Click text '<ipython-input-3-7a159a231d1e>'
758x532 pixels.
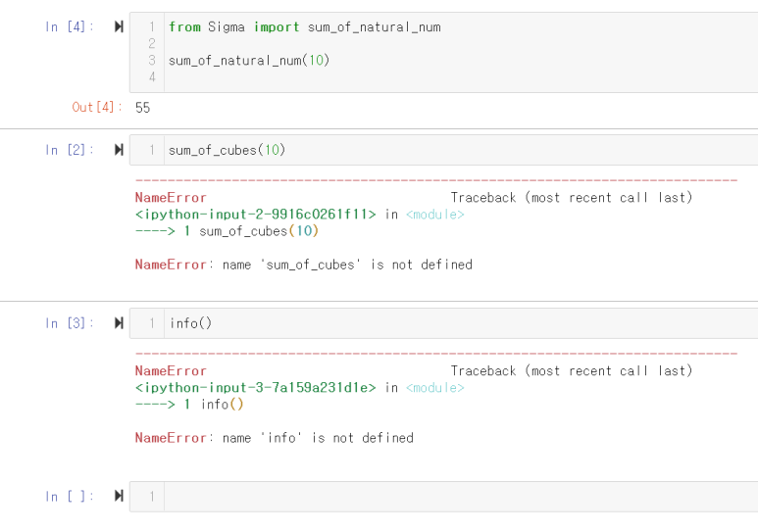(x=255, y=388)
